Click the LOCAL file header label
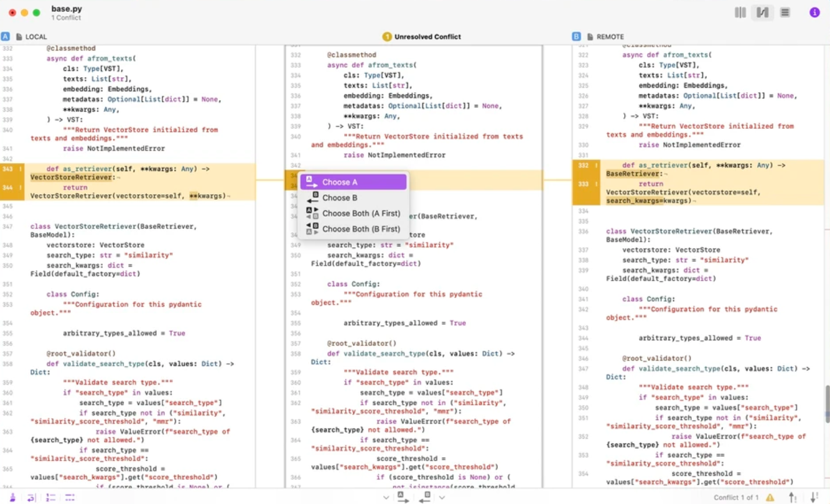The height and width of the screenshot is (504, 830). (35, 37)
